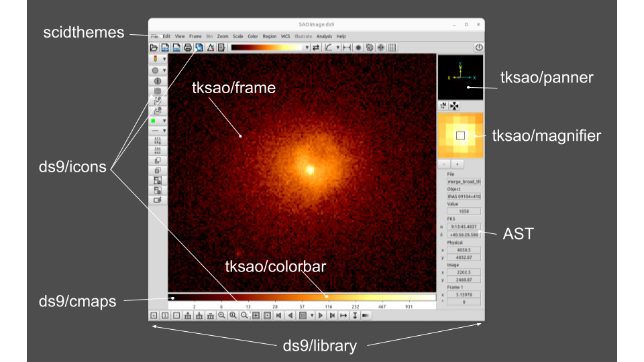Click the printer icon in toolbar
Viewport: 644px width, 362px height.
[x=188, y=48]
